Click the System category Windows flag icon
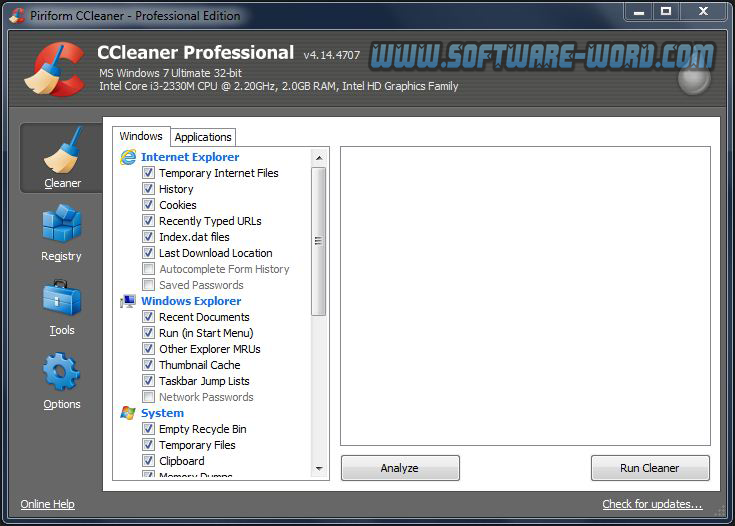The height and width of the screenshot is (526, 735). point(128,413)
